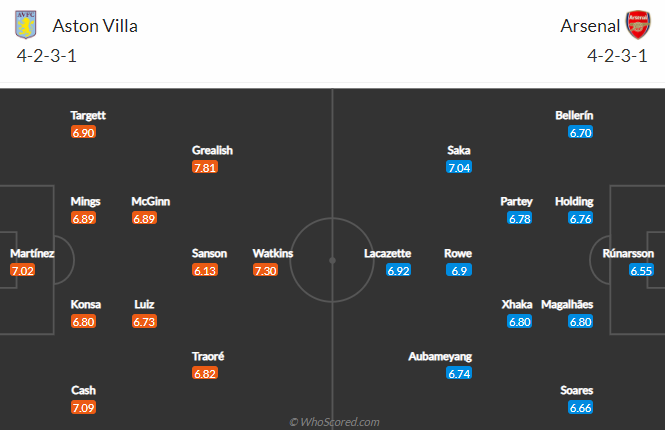The width and height of the screenshot is (665, 430).
Task: Click Sanson's 6.13 rating badge
Action: tap(205, 270)
